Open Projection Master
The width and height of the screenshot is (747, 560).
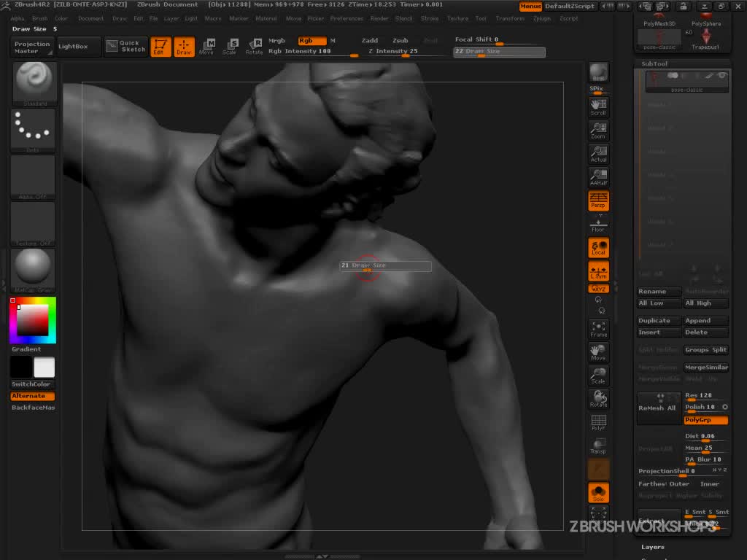(x=32, y=47)
